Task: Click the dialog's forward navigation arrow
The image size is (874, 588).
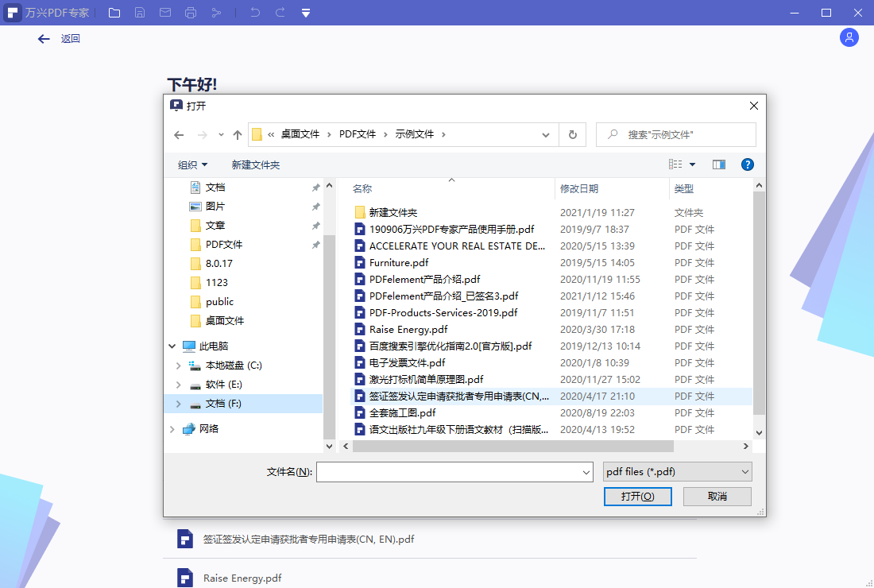Action: click(x=203, y=135)
